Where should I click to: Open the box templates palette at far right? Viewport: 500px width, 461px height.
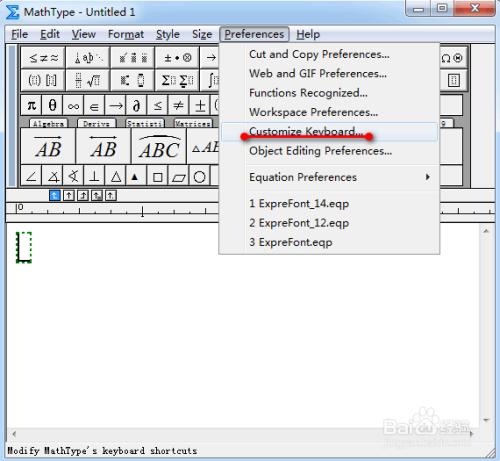(x=453, y=80)
